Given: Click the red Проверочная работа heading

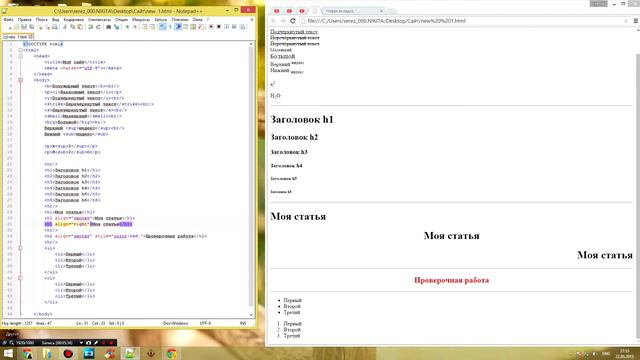Looking at the screenshot, I should 451,280.
